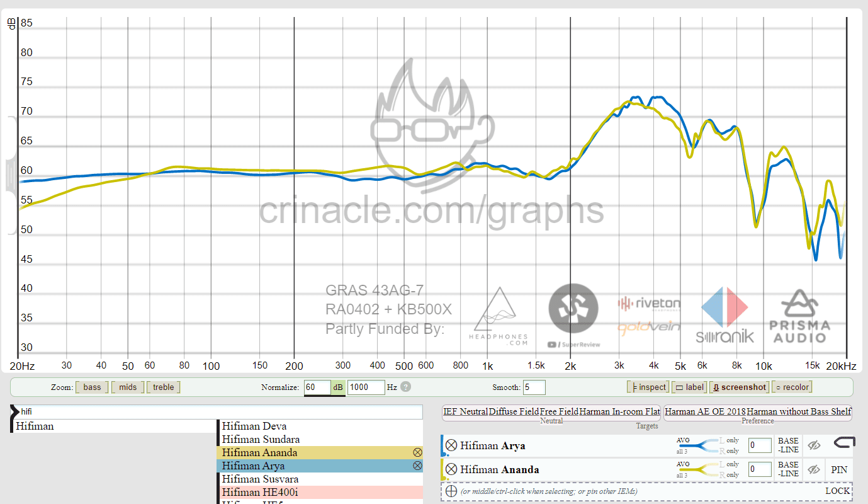
Task: Show Ananda left channel only
Action: pyautogui.click(x=729, y=464)
